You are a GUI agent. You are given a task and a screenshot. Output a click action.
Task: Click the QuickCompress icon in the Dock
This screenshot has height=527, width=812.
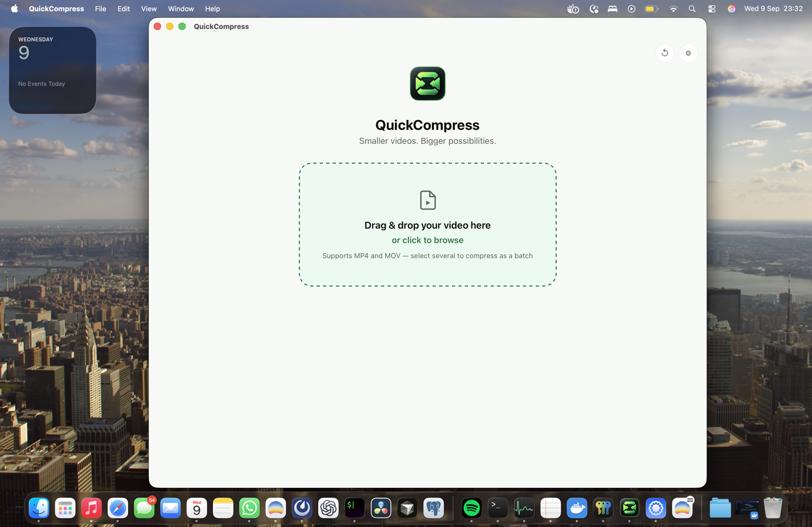629,508
